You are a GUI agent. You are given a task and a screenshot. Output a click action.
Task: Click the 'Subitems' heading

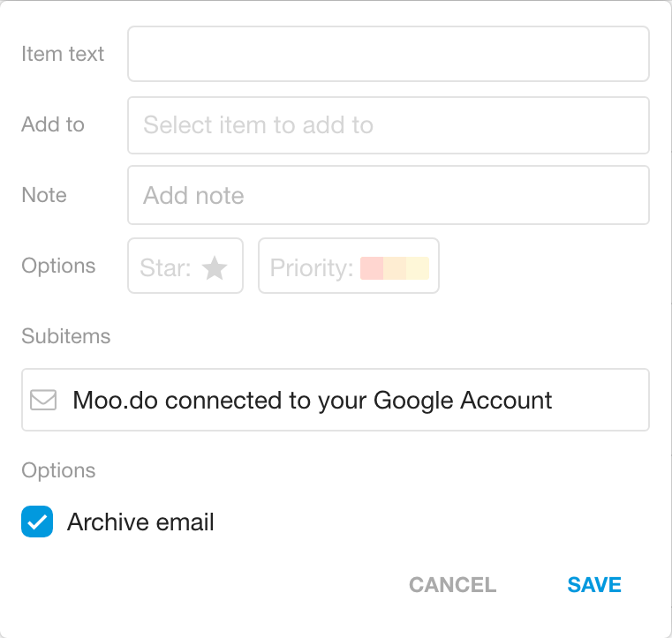tap(66, 336)
